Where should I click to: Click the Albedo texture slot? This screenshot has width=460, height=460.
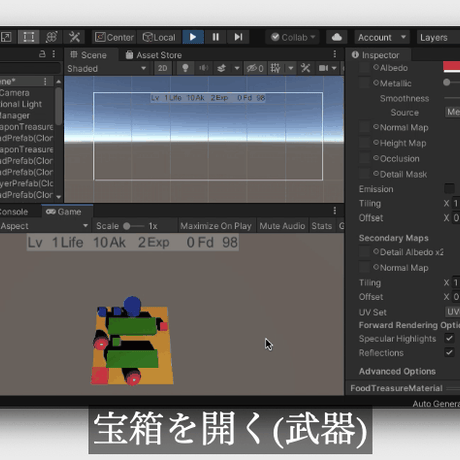pyautogui.click(x=365, y=68)
